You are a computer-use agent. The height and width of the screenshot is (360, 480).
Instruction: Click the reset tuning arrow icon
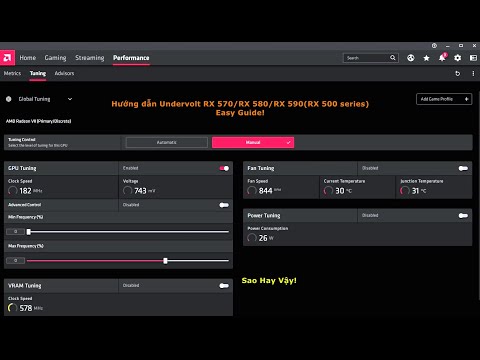458,73
